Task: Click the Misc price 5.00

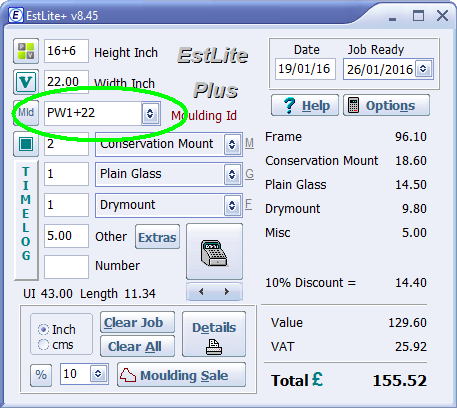Action: [x=414, y=233]
